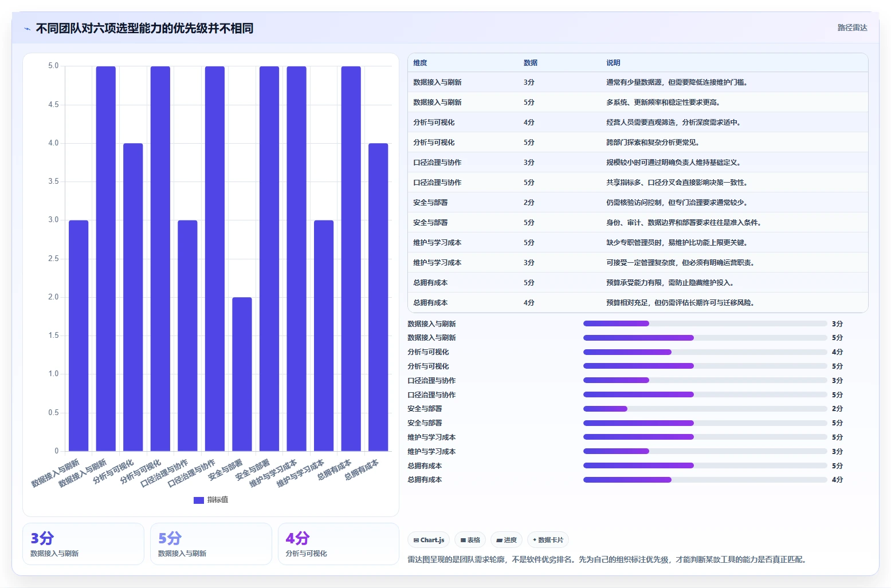Click the chart bar for 总拥有成本 at 5.0
Viewport: 891px width, 588px height.
tap(351, 259)
